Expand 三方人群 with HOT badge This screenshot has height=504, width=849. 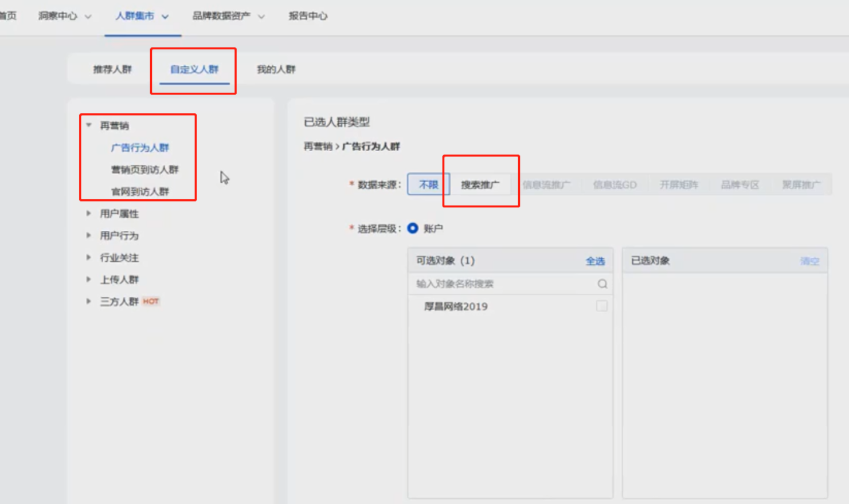(89, 301)
